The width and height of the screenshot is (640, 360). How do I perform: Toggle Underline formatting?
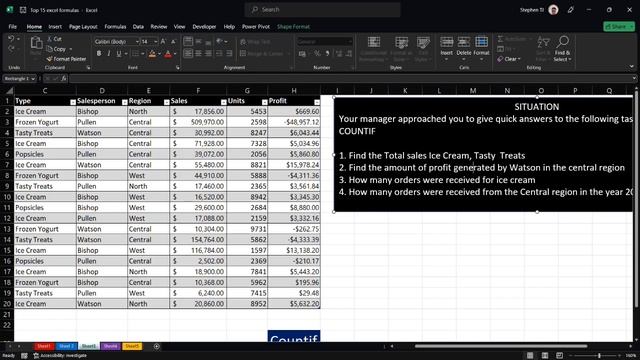tap(119, 54)
